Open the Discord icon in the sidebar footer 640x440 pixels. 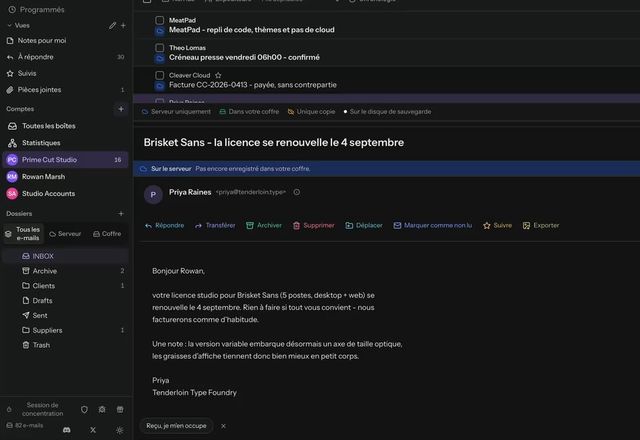[x=67, y=430]
